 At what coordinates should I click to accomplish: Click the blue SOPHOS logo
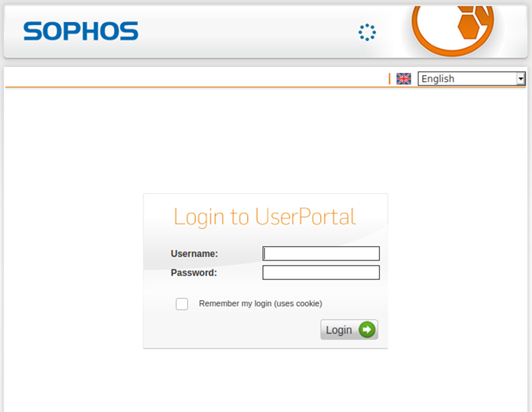pos(81,31)
